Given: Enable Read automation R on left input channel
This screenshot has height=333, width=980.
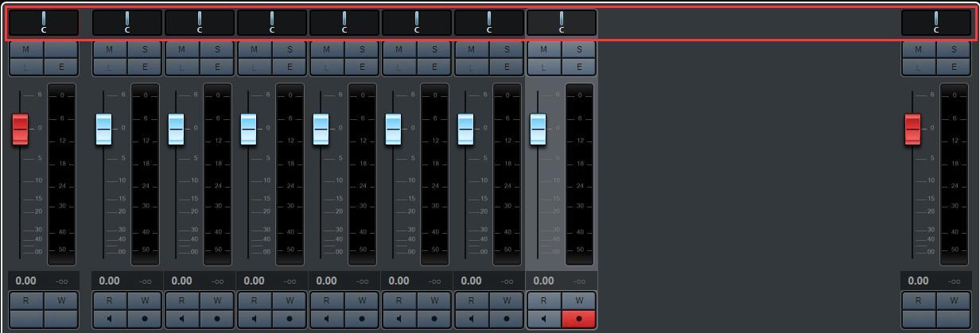Looking at the screenshot, I should 26,301.
